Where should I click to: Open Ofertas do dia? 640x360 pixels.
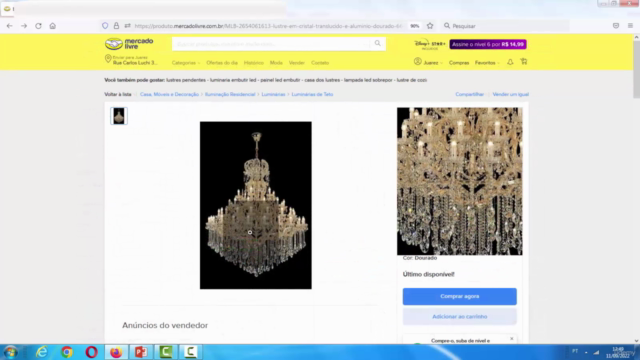pyautogui.click(x=222, y=63)
